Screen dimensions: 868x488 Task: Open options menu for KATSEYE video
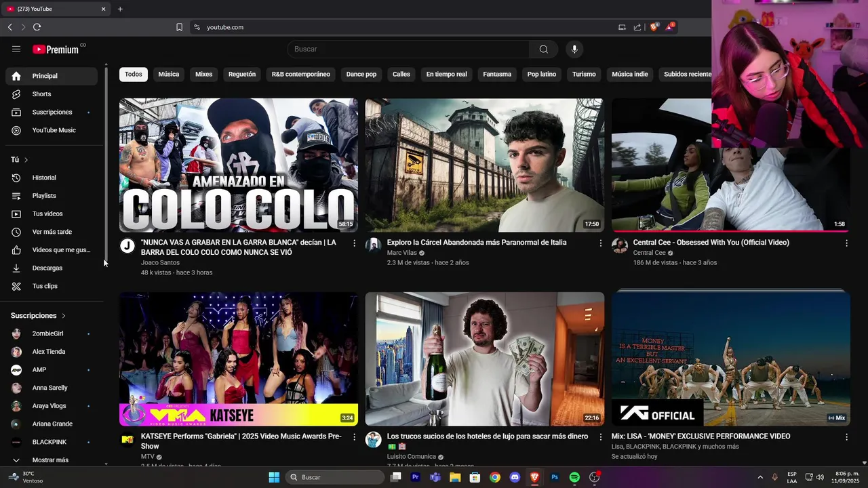pos(354,437)
